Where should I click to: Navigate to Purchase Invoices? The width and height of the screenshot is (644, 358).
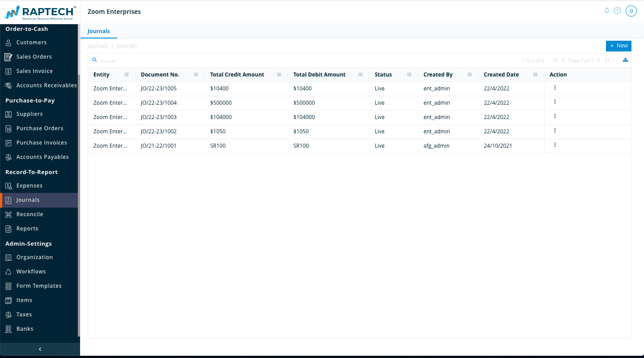(x=42, y=143)
